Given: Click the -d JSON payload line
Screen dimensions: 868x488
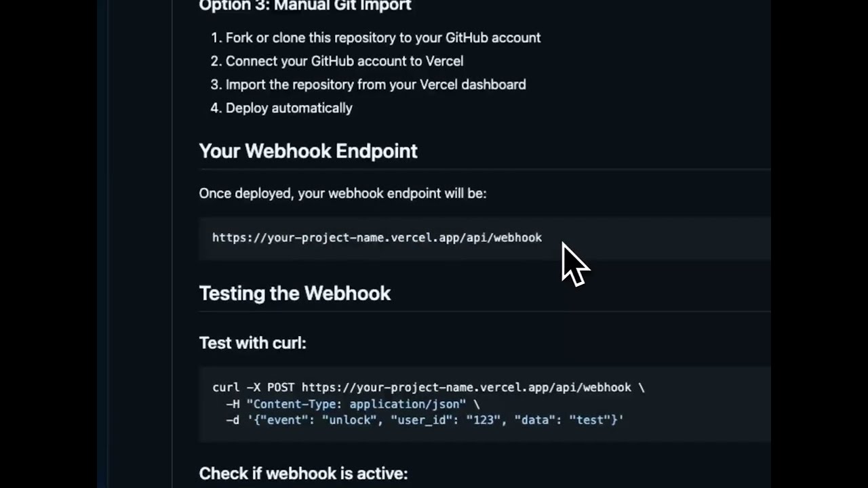Looking at the screenshot, I should pos(425,420).
